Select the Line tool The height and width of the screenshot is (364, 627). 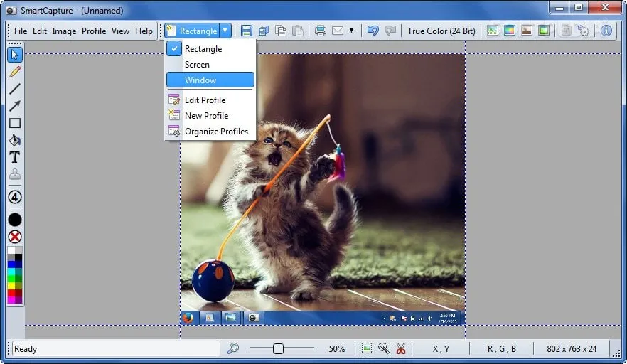(15, 89)
